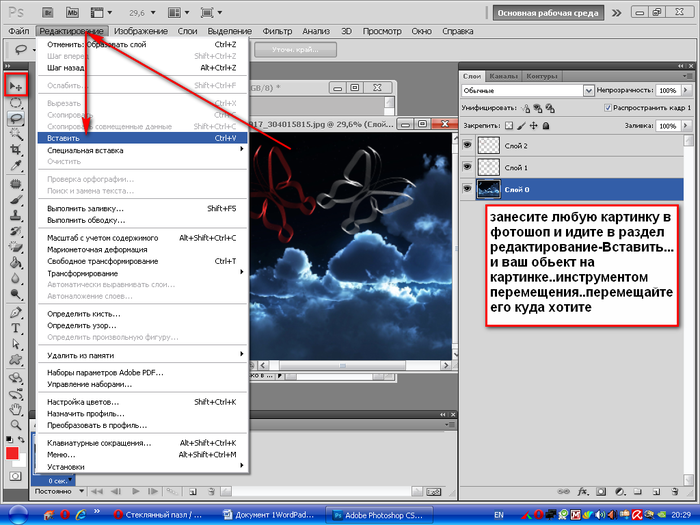Launch Bridge from the Br icon
700x525 pixels.
click(48, 12)
